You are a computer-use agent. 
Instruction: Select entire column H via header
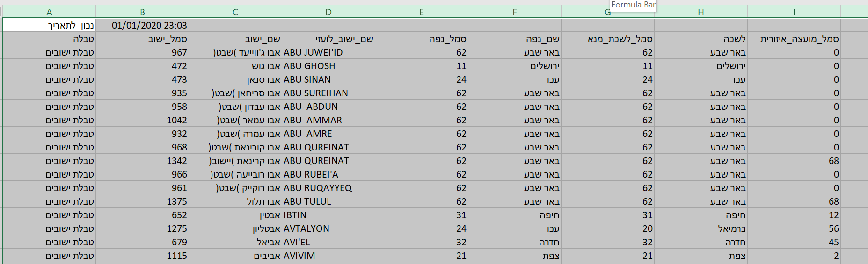(700, 12)
